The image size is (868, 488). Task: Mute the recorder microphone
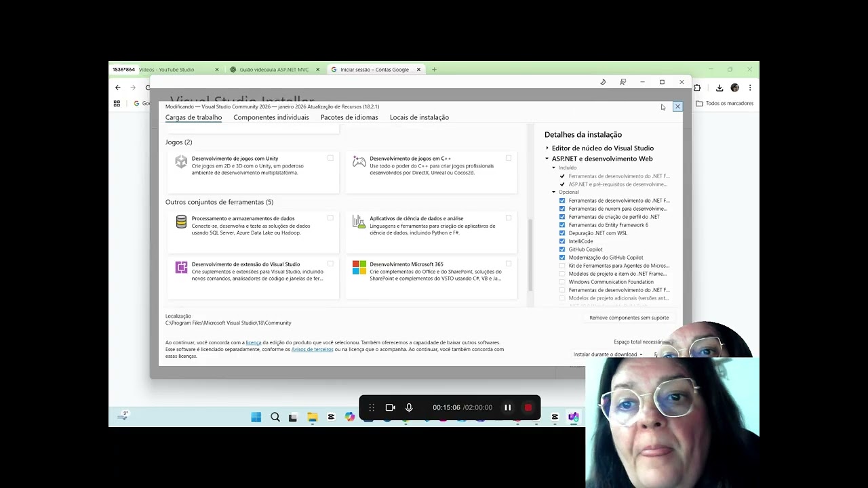(x=409, y=407)
